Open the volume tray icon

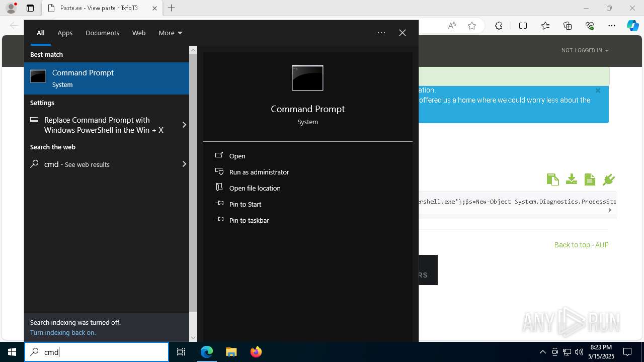[x=579, y=352]
